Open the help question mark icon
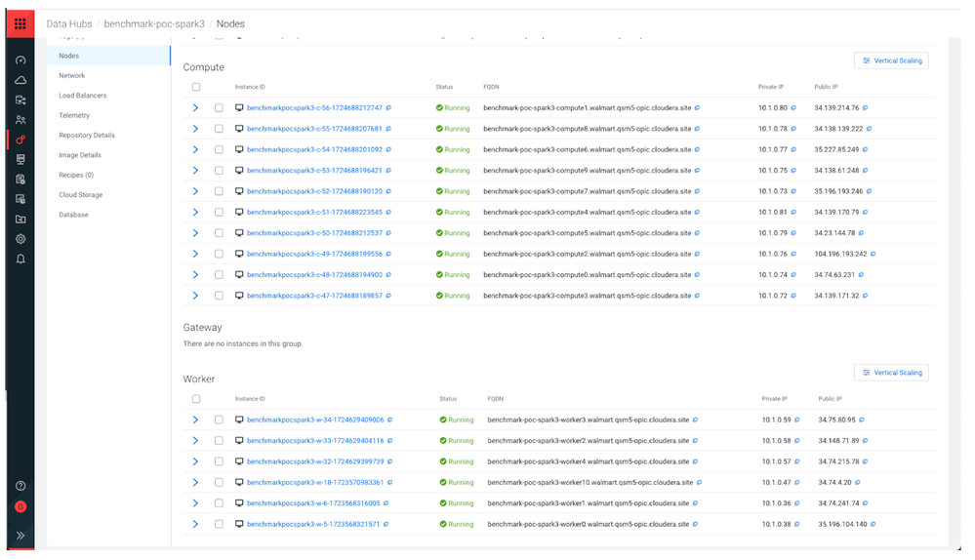The image size is (975, 560). click(x=20, y=486)
